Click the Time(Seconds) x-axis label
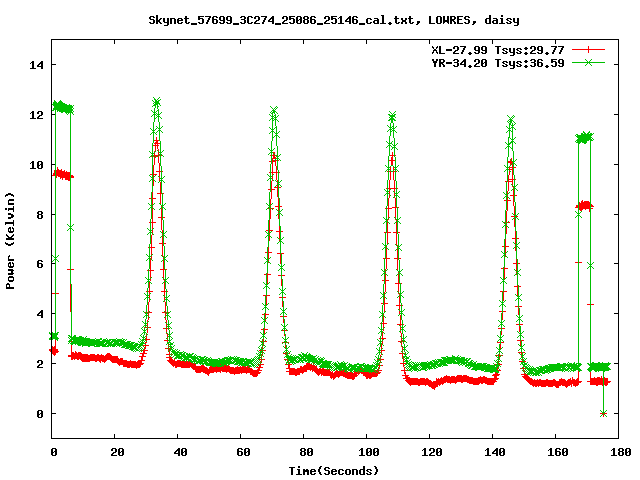Viewport: 640px width, 480px height. (x=333, y=471)
